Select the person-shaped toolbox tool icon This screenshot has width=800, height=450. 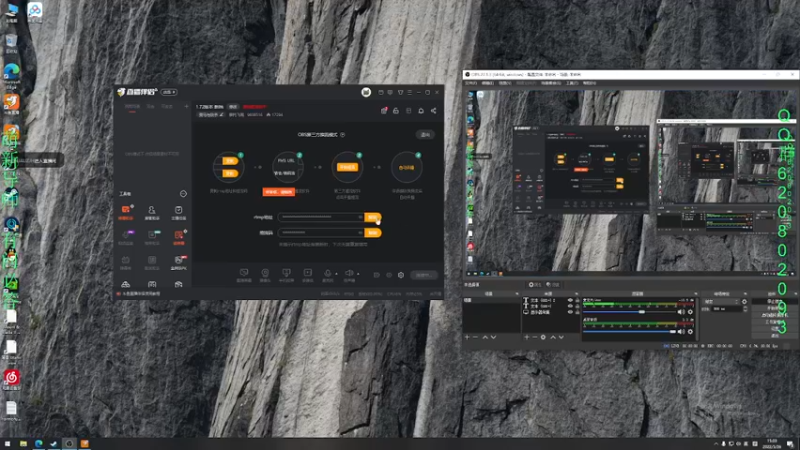coord(152,210)
